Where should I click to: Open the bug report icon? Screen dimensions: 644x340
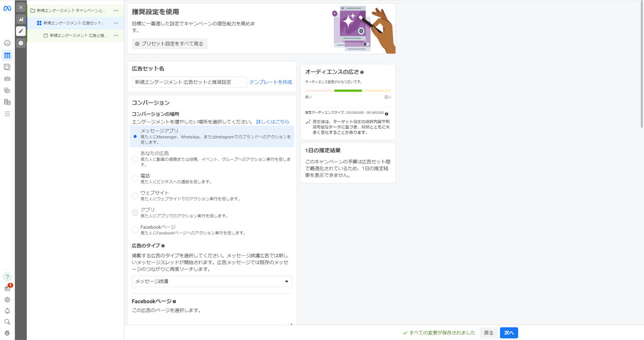point(7,333)
